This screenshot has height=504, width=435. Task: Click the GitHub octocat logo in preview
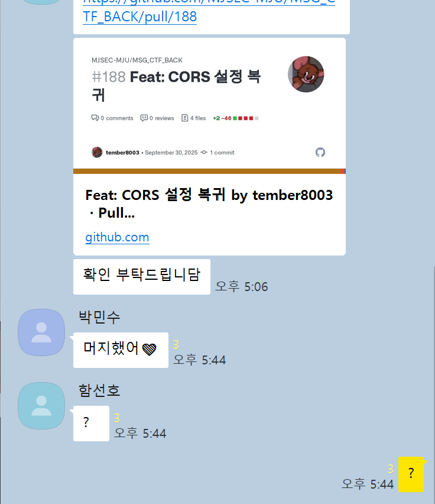click(320, 153)
